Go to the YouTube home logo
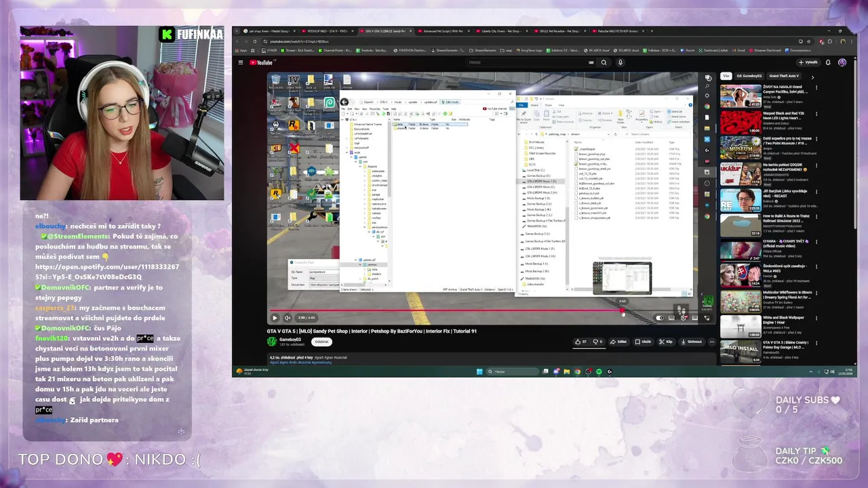This screenshot has height=488, width=868. pyautogui.click(x=261, y=62)
